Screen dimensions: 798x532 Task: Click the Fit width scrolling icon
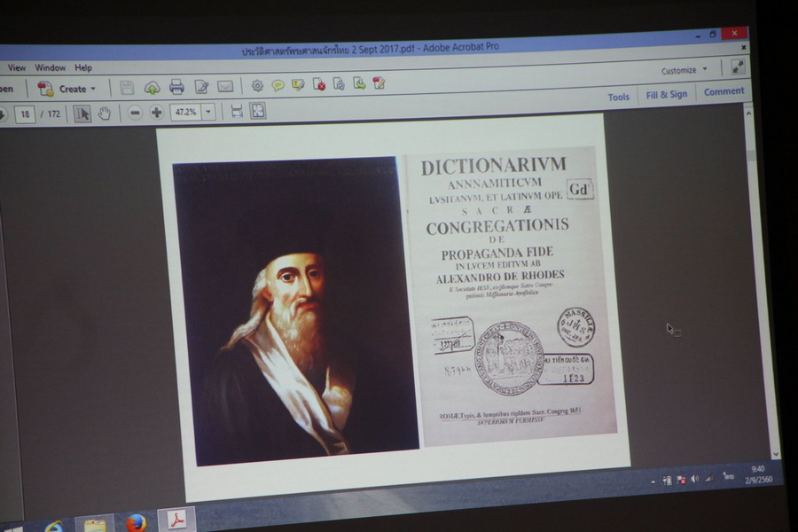point(237,111)
